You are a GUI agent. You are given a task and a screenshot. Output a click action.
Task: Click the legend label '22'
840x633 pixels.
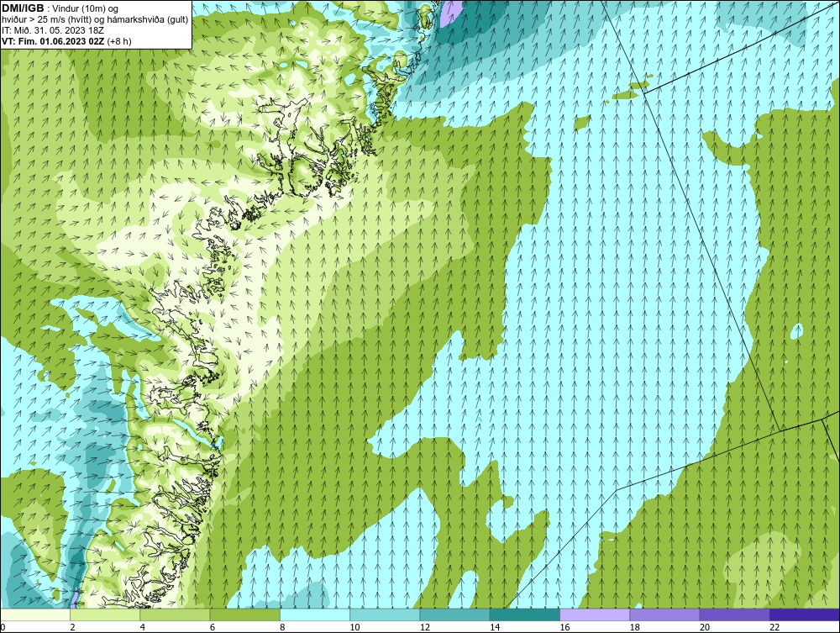click(774, 628)
